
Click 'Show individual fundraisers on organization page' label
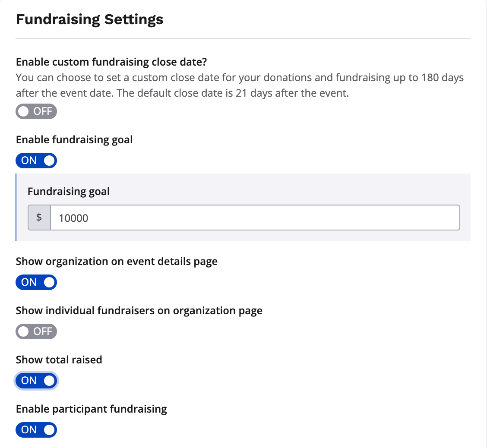pos(139,311)
